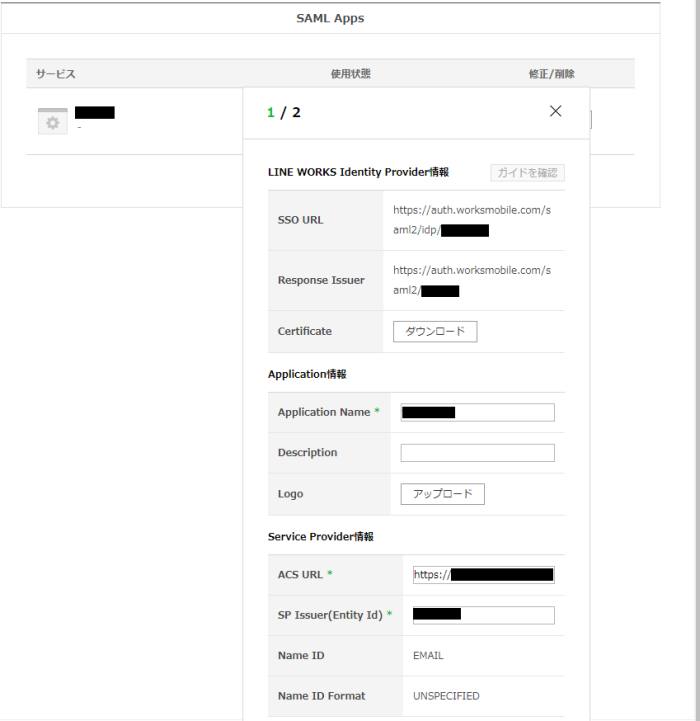Click the Service Provider情報 section heading
Image resolution: width=700 pixels, height=721 pixels.
321,537
